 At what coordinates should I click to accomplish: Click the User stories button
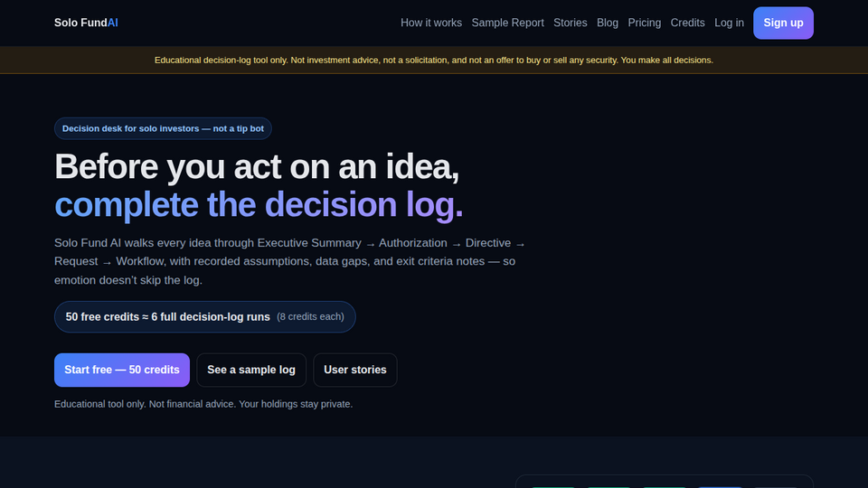(354, 370)
